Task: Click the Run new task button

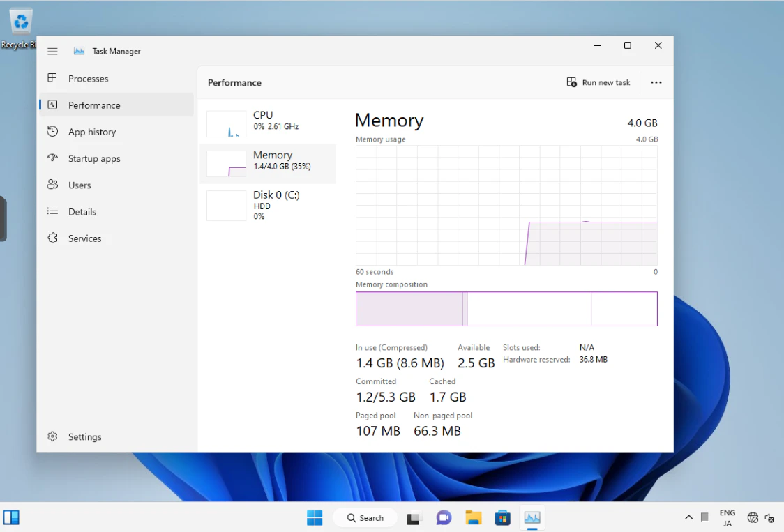Action: [x=598, y=82]
